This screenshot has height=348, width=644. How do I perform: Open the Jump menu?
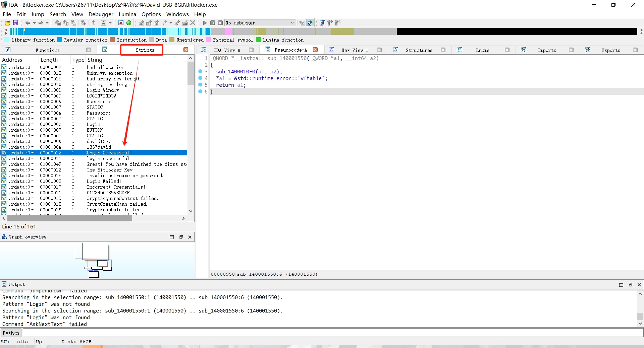(x=38, y=14)
